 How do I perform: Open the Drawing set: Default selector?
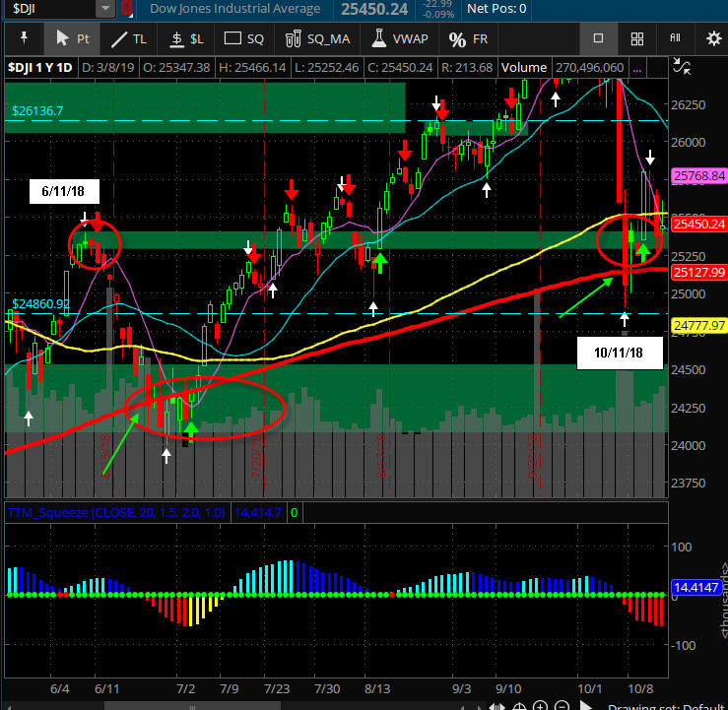[665, 705]
